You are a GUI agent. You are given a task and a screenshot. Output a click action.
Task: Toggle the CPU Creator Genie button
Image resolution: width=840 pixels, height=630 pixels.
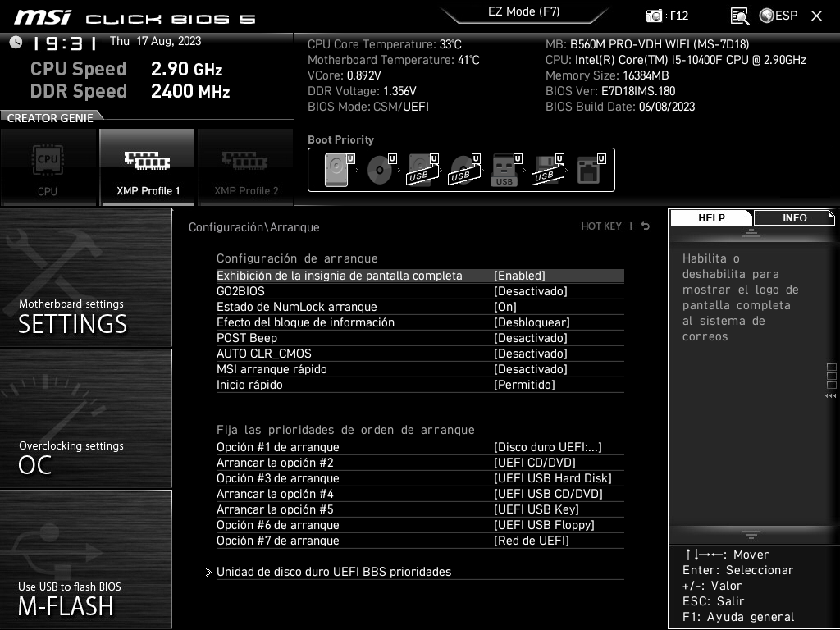pos(48,167)
